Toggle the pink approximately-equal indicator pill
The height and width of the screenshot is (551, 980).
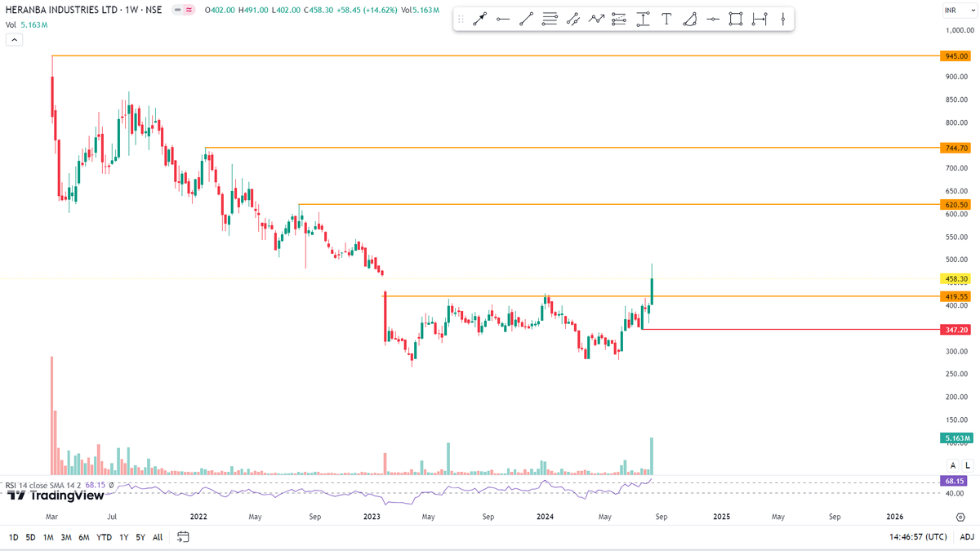(189, 10)
